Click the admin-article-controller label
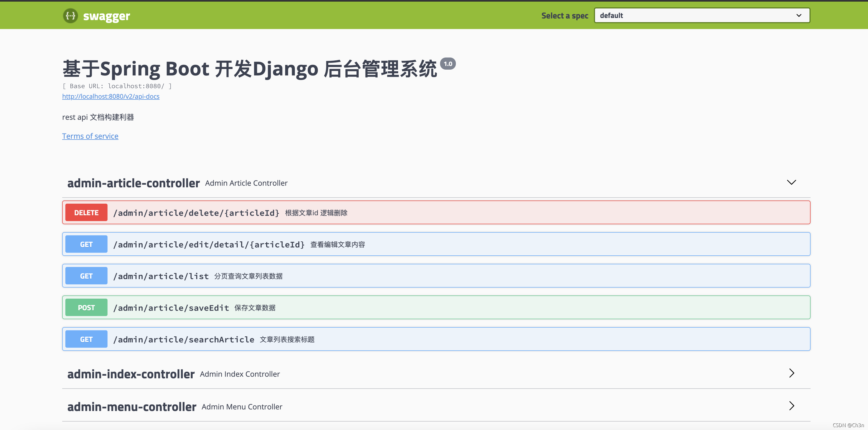The height and width of the screenshot is (430, 868). [132, 182]
